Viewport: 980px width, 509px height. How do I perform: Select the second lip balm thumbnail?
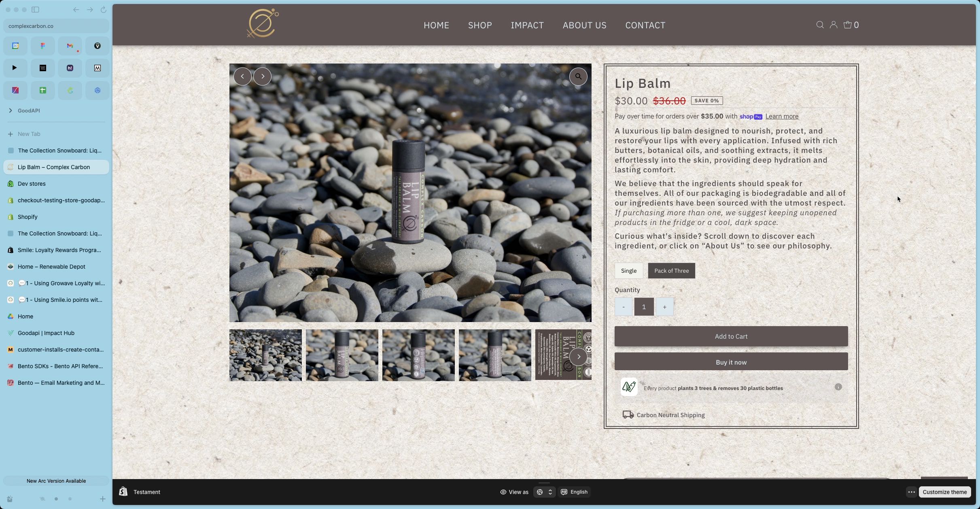point(342,355)
